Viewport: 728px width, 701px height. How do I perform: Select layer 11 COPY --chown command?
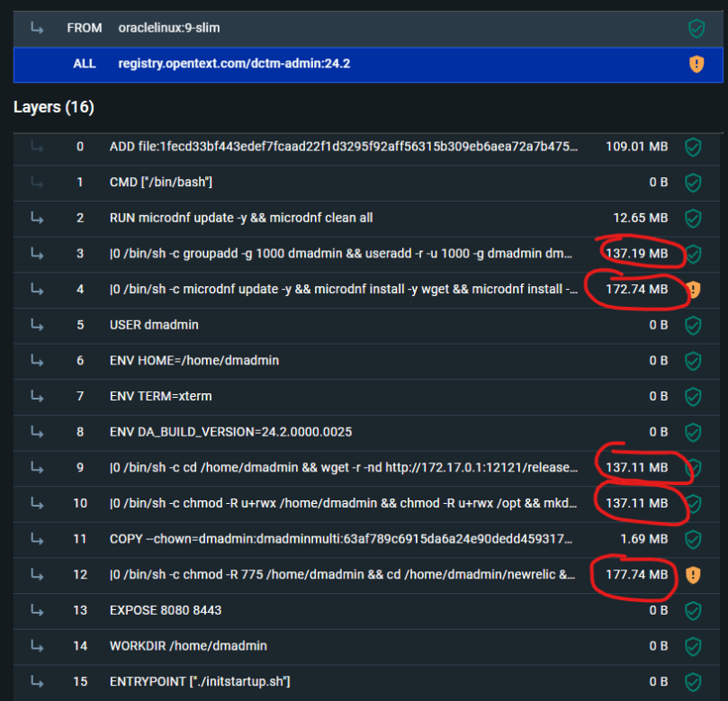coord(367,539)
